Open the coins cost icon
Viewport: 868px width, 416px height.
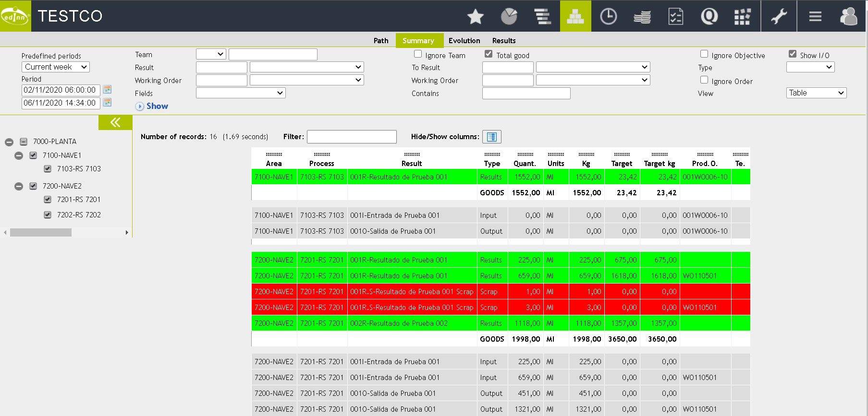coord(642,17)
